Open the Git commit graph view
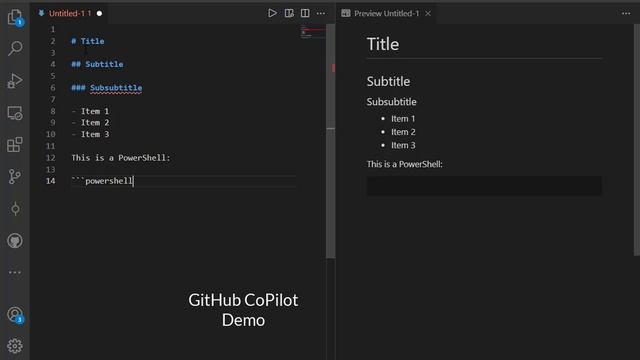The width and height of the screenshot is (640, 360). (x=15, y=209)
